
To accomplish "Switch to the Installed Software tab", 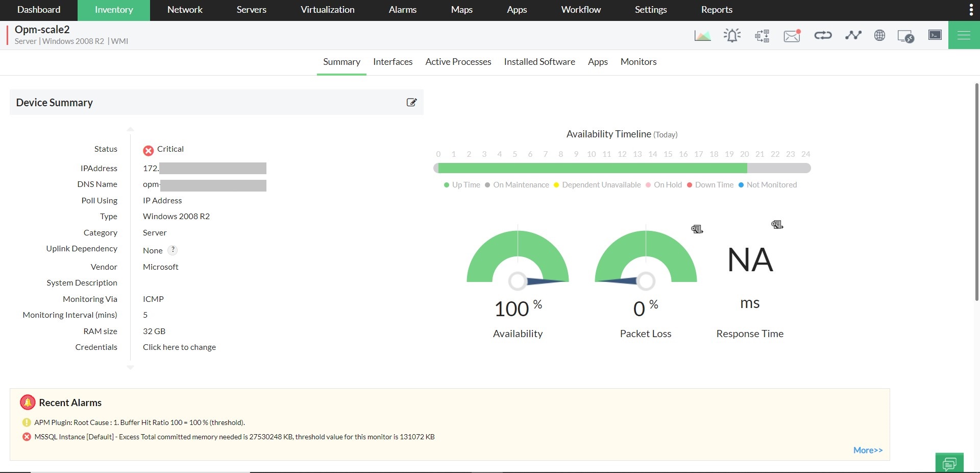I will [x=539, y=62].
